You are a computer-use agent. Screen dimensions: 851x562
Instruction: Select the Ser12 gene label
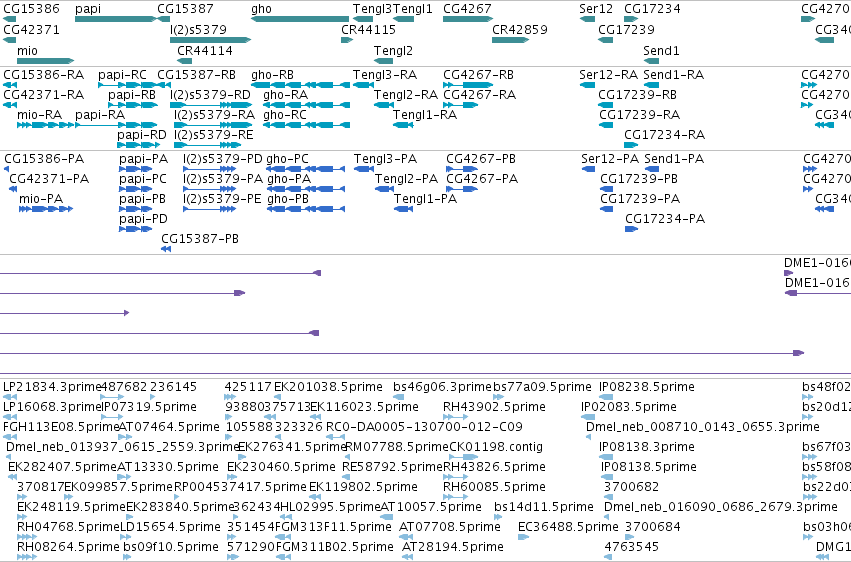pos(596,9)
